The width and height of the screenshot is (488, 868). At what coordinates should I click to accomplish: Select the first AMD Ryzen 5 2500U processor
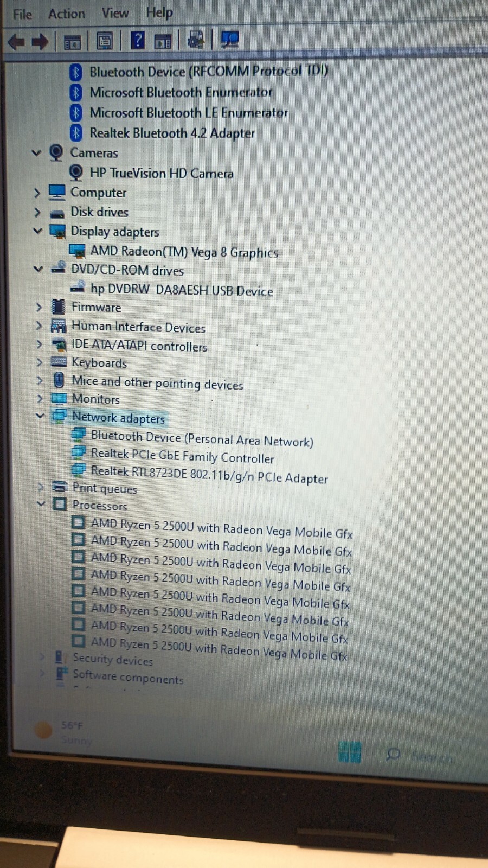(221, 528)
